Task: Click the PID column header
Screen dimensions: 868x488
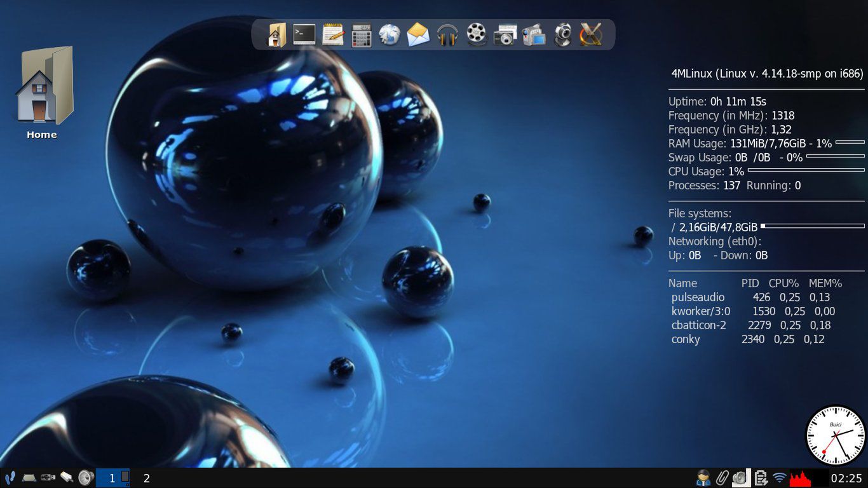Action: click(750, 283)
